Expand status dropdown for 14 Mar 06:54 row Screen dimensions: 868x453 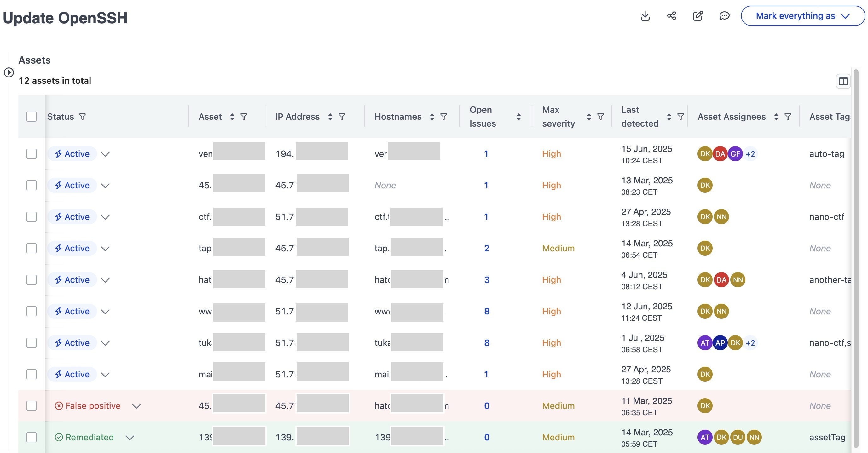pyautogui.click(x=105, y=249)
